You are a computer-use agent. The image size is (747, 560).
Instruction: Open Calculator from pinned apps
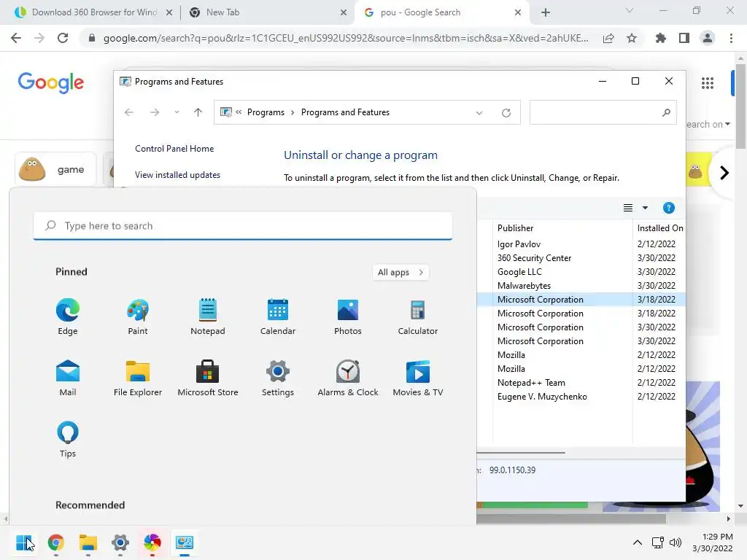(x=418, y=316)
